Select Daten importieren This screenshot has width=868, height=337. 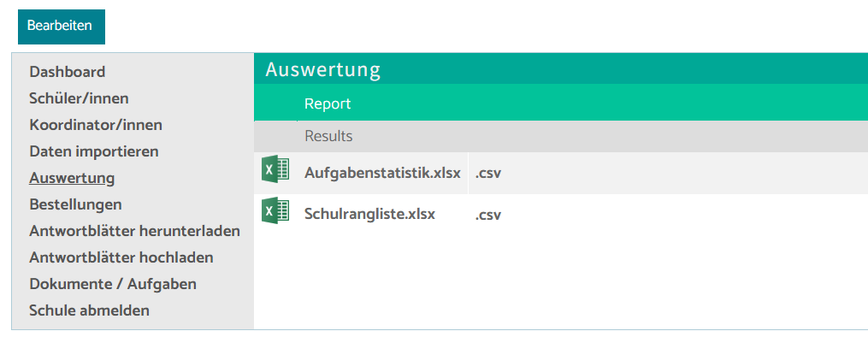tap(94, 151)
